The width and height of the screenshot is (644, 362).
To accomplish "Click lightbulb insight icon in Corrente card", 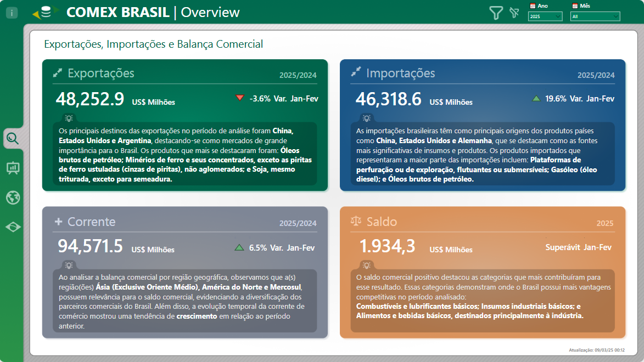I will (69, 265).
